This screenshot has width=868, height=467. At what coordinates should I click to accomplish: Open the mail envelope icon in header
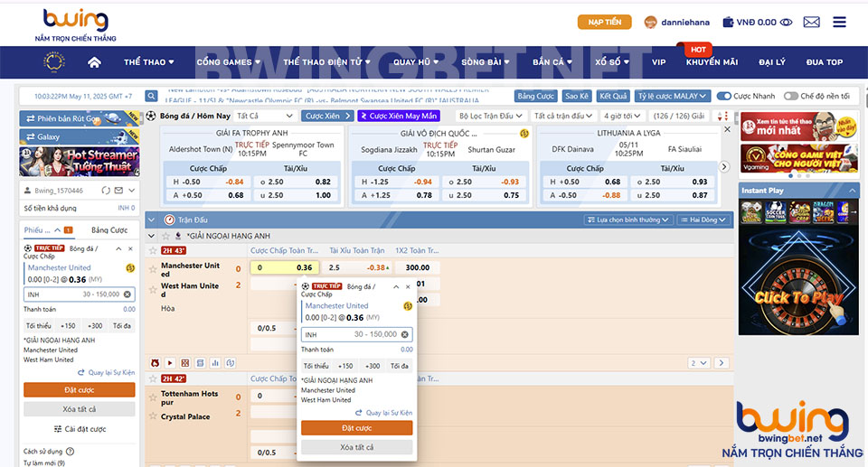pyautogui.click(x=811, y=23)
